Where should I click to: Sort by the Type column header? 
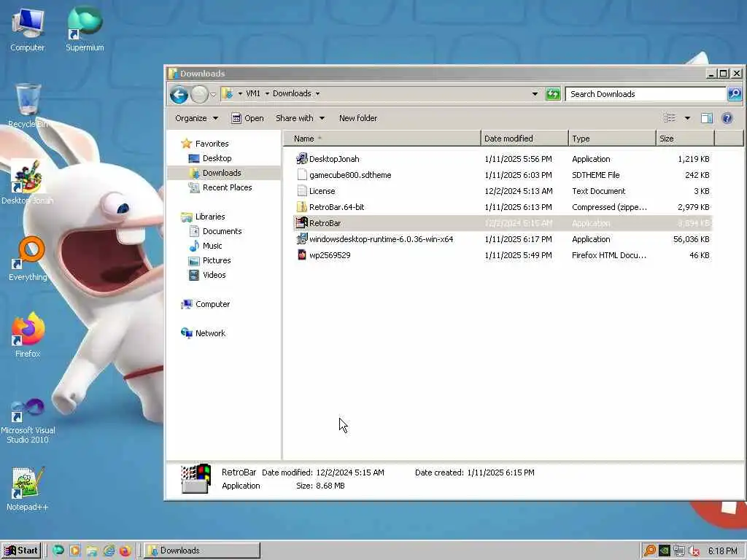(612, 139)
